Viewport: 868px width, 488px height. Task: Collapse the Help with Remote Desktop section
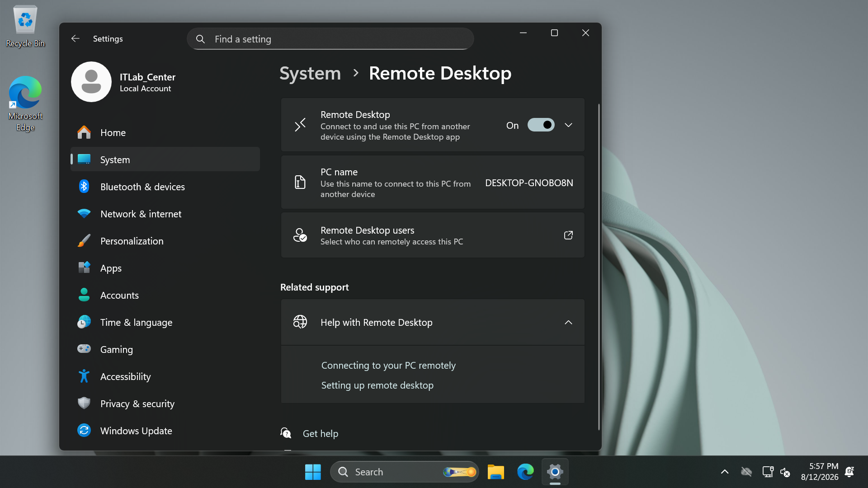(x=568, y=322)
